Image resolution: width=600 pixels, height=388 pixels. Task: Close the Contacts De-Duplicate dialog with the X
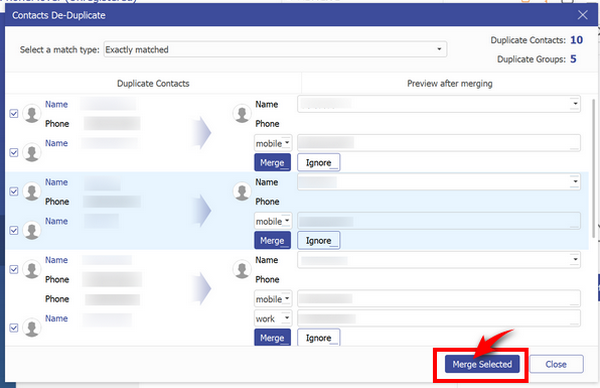[x=582, y=15]
